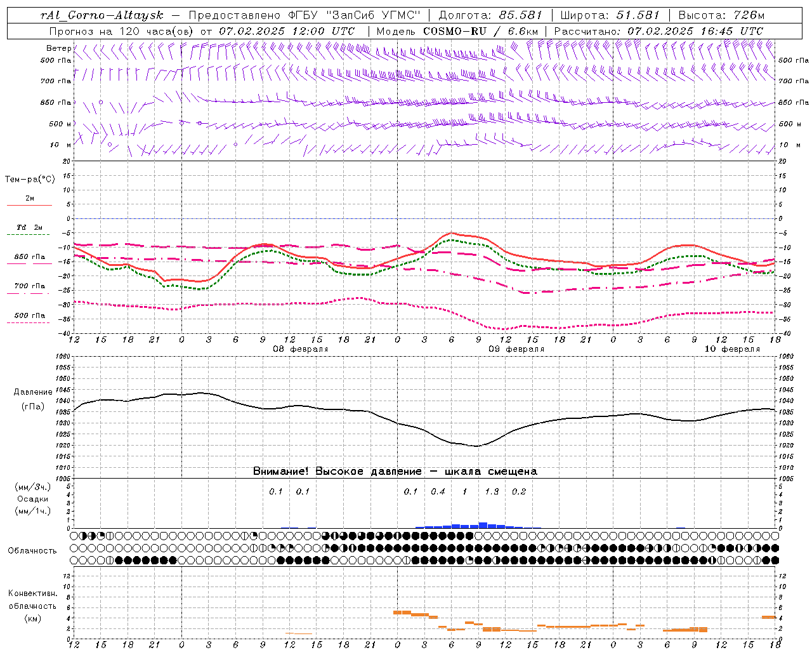Click the 08 февраля date label
Viewport: 812px width, 650px height.
[301, 349]
